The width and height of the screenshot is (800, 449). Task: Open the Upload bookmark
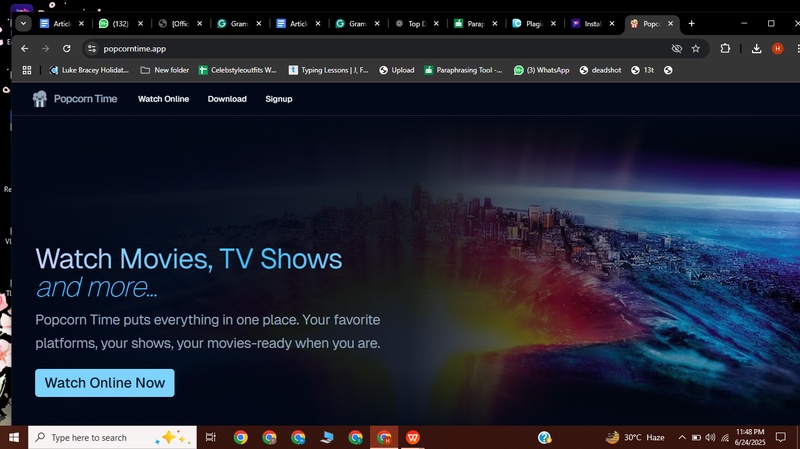coord(397,70)
